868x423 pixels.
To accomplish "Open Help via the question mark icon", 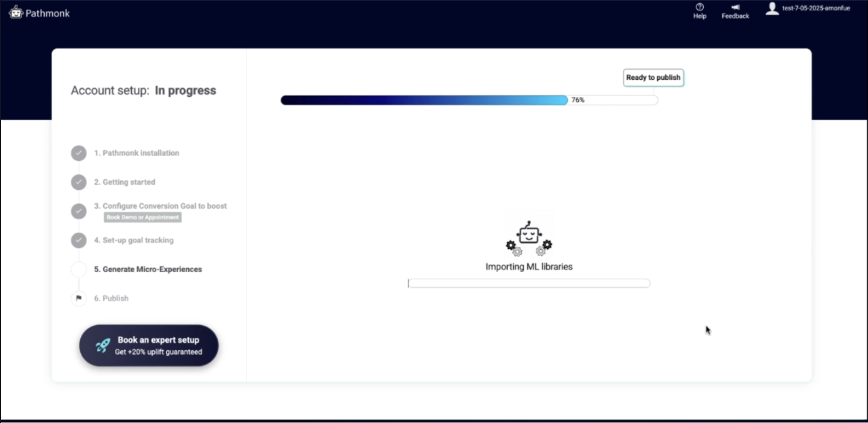I will click(699, 7).
